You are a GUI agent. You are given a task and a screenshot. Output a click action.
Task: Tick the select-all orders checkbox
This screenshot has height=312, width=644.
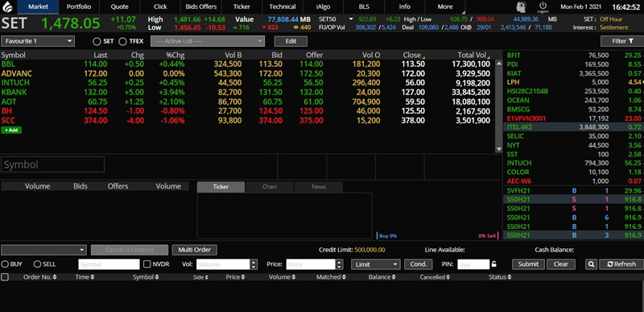[x=5, y=277]
